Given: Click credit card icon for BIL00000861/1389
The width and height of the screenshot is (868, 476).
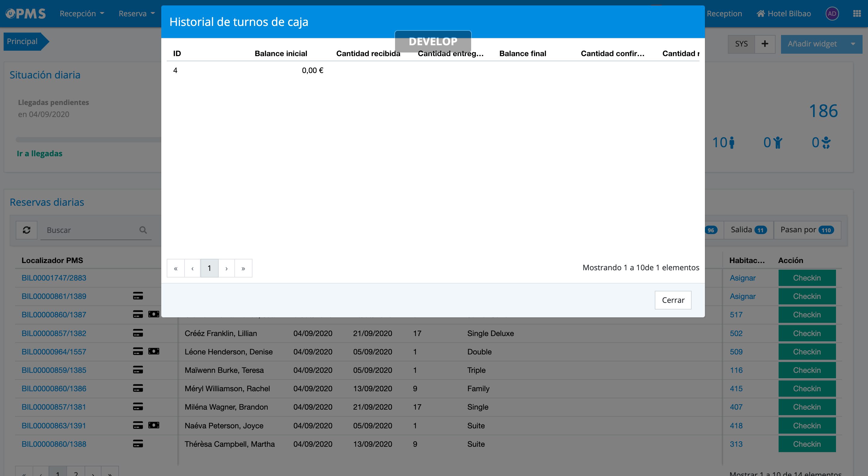Looking at the screenshot, I should (x=138, y=296).
